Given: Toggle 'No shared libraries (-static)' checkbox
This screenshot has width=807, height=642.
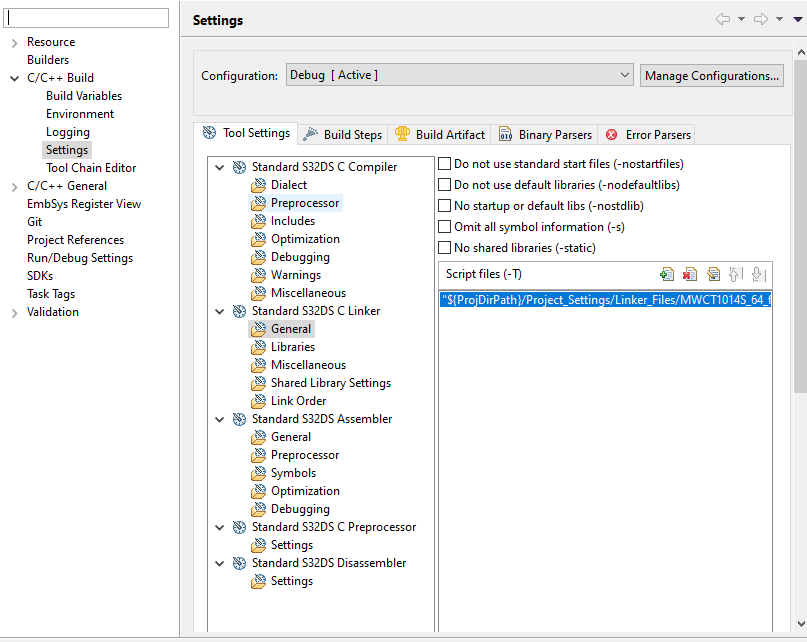Looking at the screenshot, I should tap(445, 248).
